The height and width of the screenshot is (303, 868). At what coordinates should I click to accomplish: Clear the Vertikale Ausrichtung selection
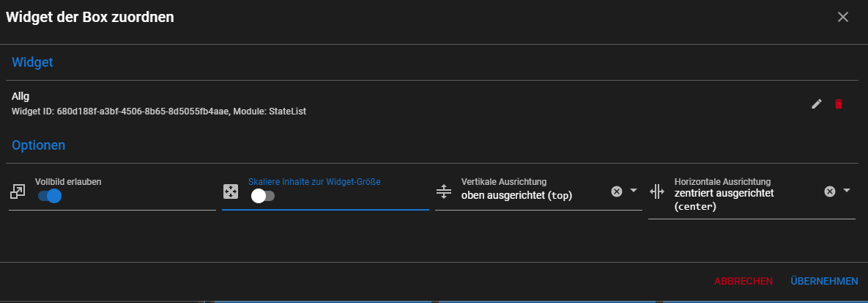[x=617, y=191]
